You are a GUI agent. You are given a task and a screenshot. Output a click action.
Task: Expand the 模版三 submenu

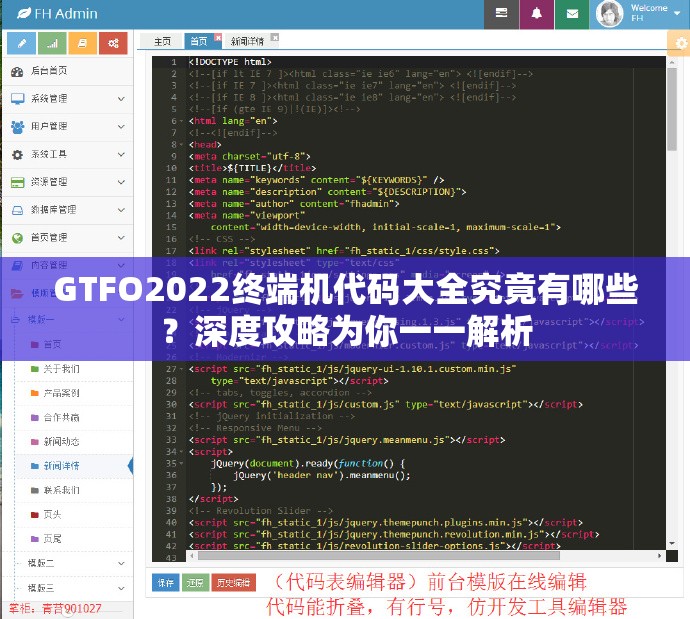click(73, 588)
